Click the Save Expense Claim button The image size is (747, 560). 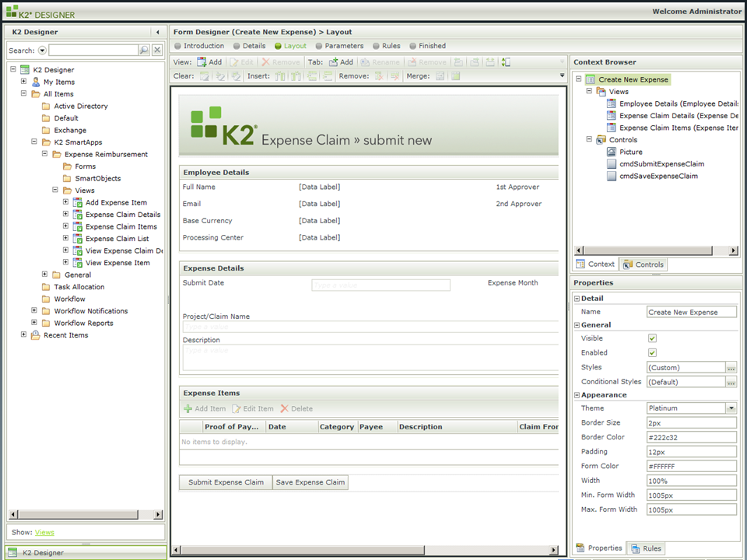point(310,482)
